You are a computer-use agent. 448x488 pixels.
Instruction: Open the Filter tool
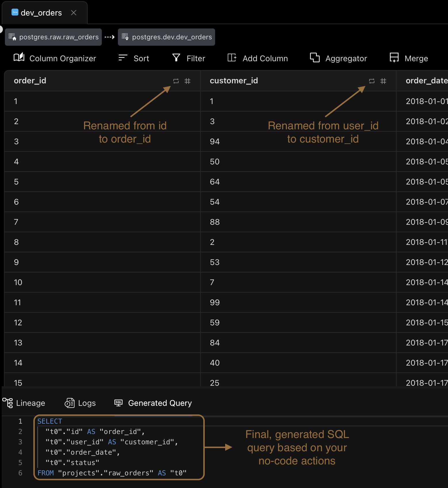point(189,58)
